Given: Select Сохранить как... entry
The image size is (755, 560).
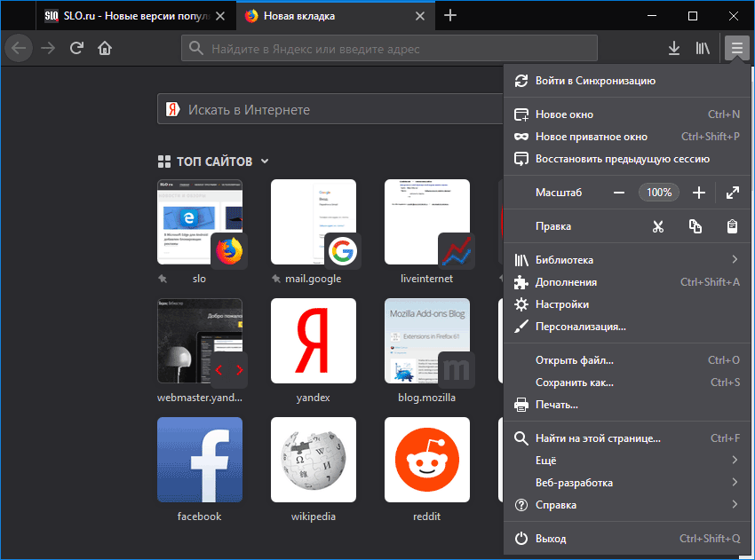Looking at the screenshot, I should tap(627, 382).
